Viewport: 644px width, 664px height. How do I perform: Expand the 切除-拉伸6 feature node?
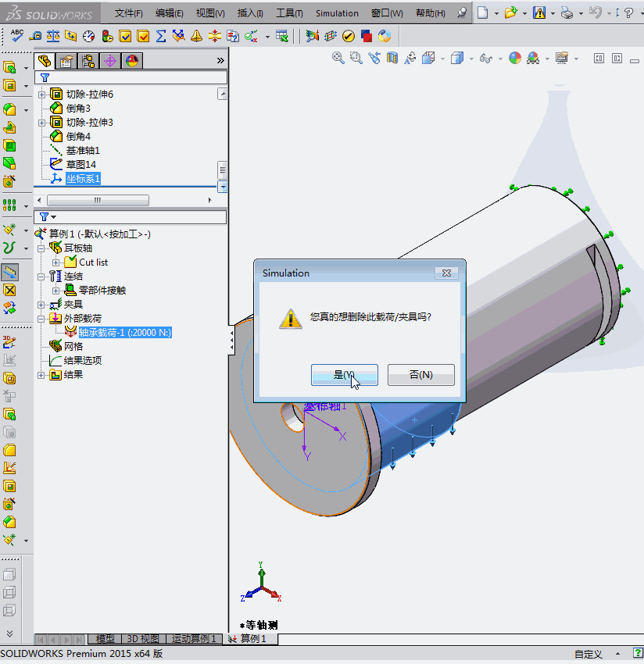[41, 95]
